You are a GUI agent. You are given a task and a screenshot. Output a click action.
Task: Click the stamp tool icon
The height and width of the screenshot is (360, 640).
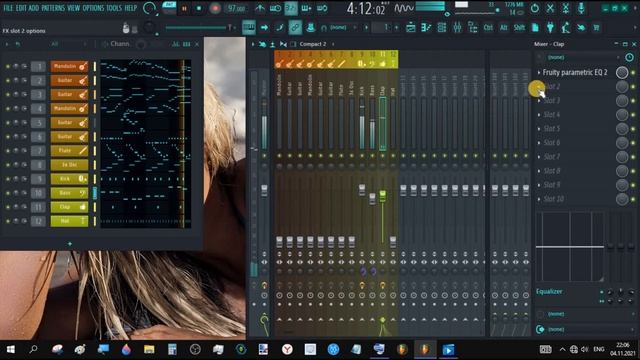pos(310,27)
